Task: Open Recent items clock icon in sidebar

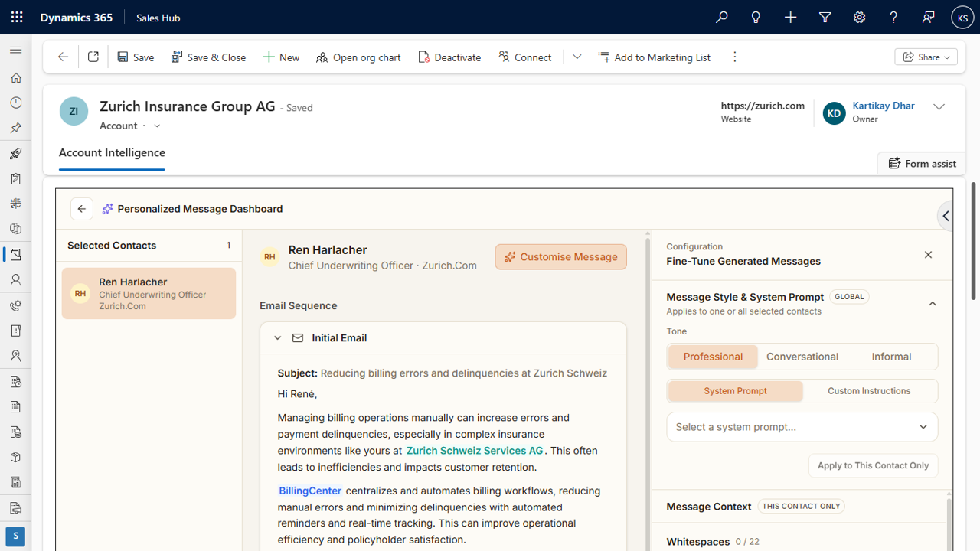Action: [15, 103]
